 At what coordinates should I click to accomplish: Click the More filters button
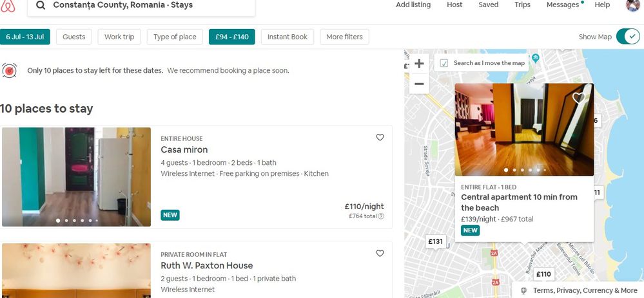[x=344, y=37]
